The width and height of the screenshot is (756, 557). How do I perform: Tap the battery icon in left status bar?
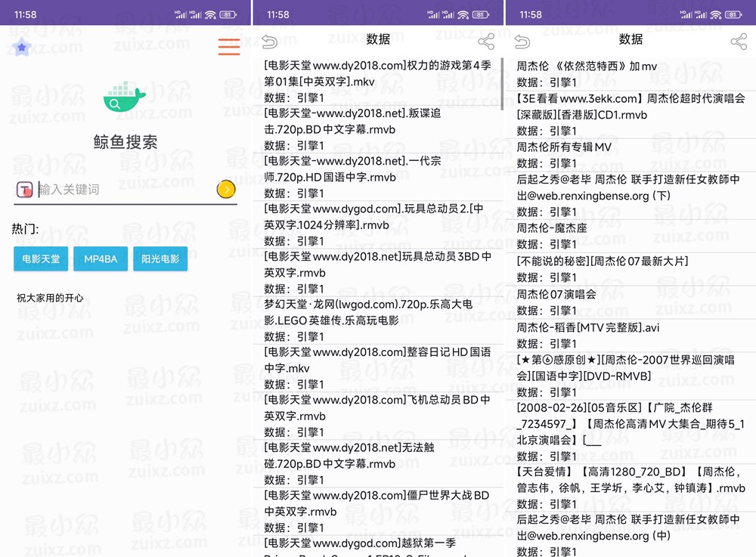pos(228,15)
